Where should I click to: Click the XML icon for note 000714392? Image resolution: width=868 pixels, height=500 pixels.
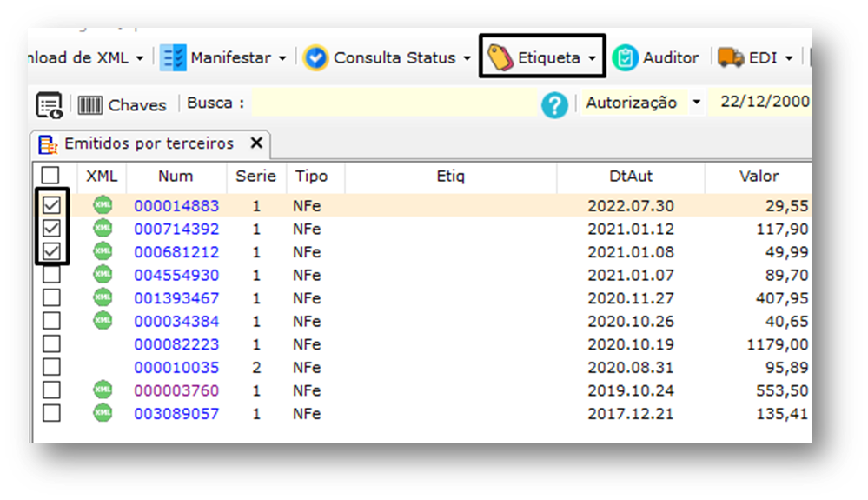(103, 228)
